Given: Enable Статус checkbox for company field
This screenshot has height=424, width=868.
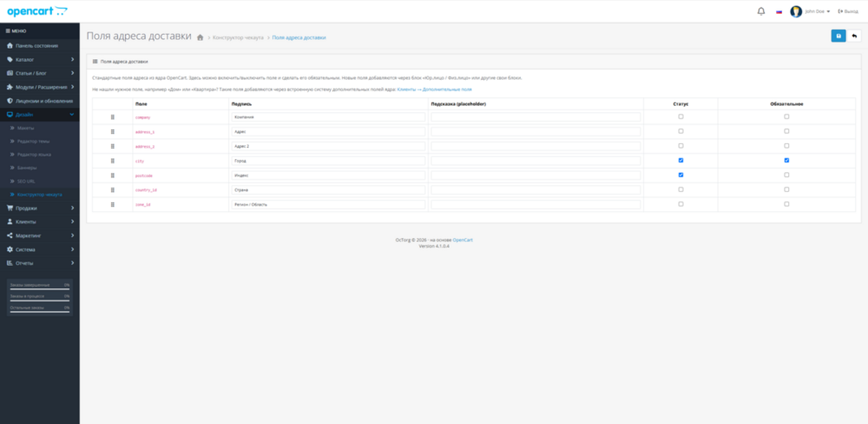Looking at the screenshot, I should 681,116.
